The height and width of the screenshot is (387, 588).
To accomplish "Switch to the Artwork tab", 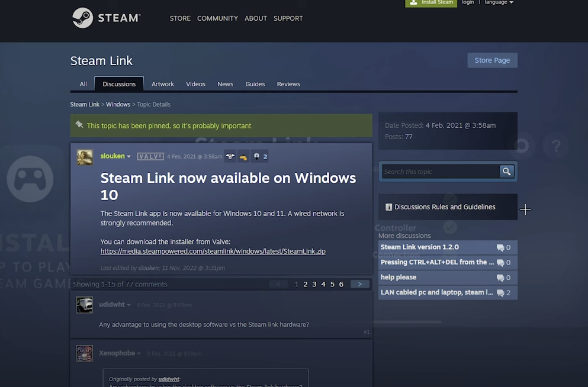I will point(163,84).
